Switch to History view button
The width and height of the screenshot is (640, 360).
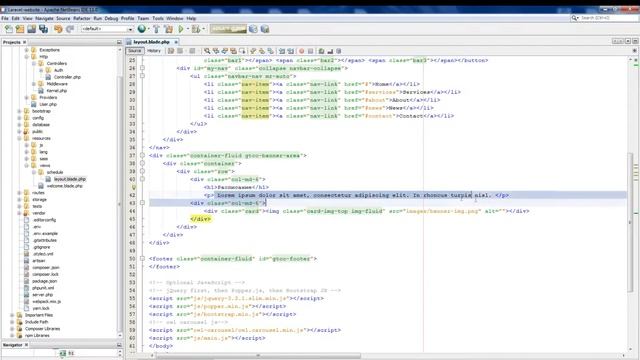tap(154, 51)
